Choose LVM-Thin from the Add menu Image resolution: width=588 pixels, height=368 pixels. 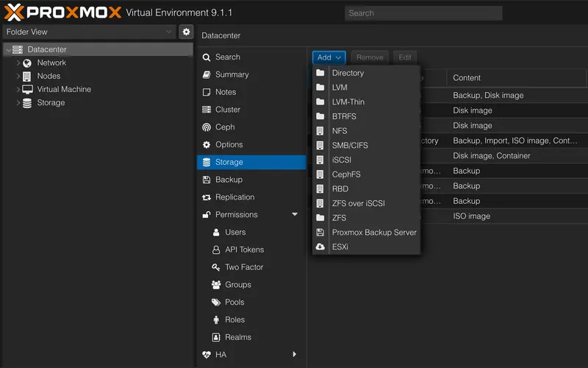[x=366, y=102]
